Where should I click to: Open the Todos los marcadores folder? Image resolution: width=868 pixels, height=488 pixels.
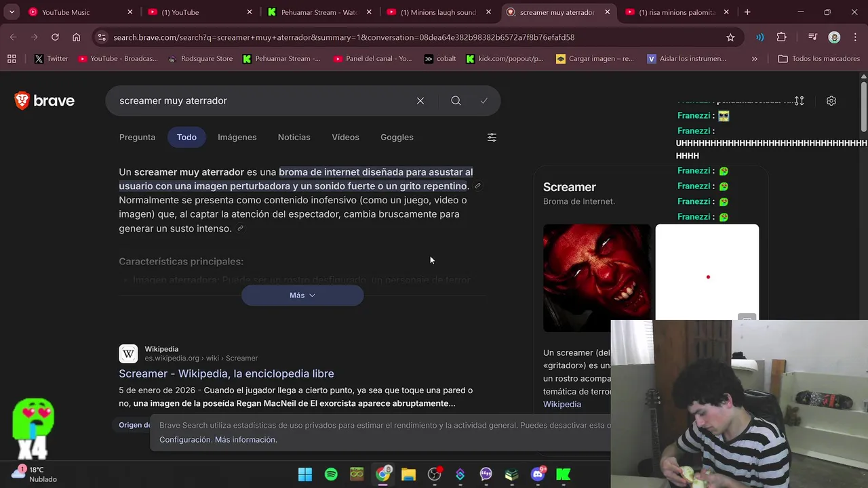coord(819,59)
